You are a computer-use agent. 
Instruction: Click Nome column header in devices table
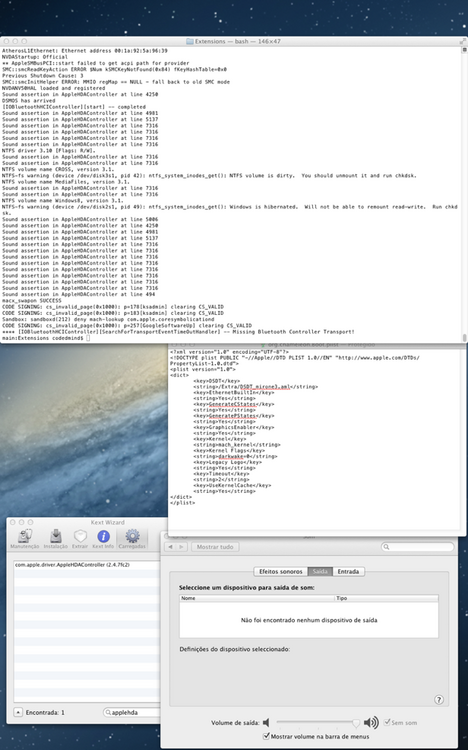(x=257, y=598)
